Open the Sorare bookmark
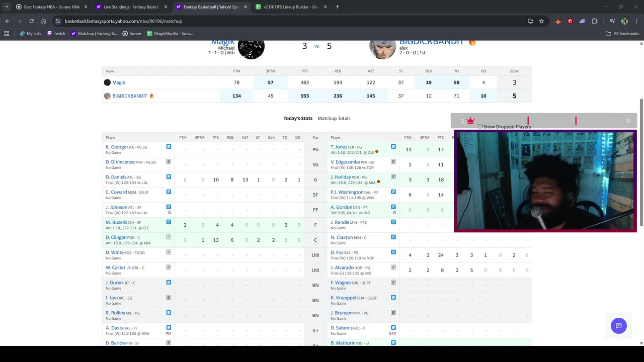 pyautogui.click(x=132, y=34)
